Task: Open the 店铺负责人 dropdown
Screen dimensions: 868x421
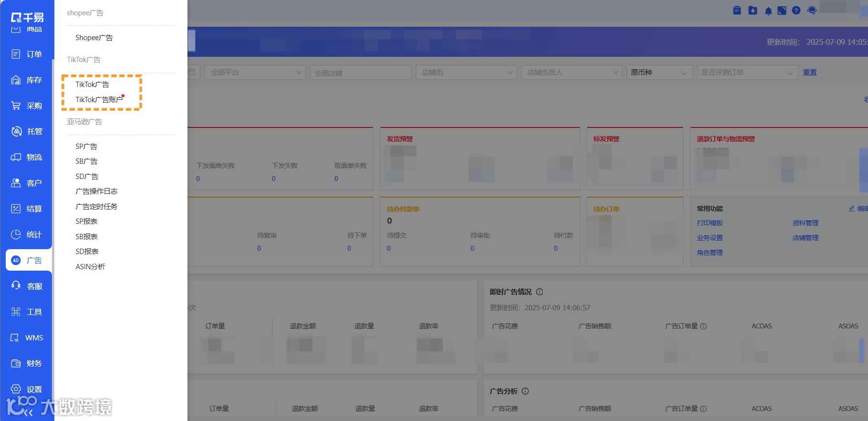Action: [572, 73]
